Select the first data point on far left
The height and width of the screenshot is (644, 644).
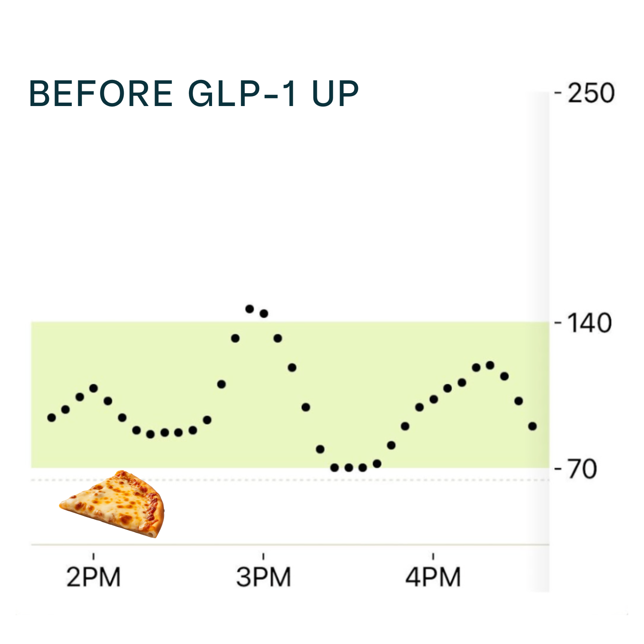pos(52,417)
